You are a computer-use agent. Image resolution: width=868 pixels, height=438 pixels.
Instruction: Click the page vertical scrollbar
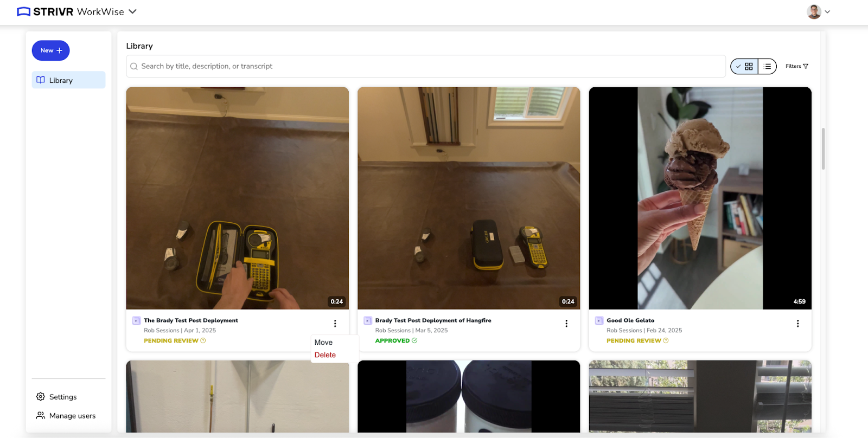coord(823,149)
